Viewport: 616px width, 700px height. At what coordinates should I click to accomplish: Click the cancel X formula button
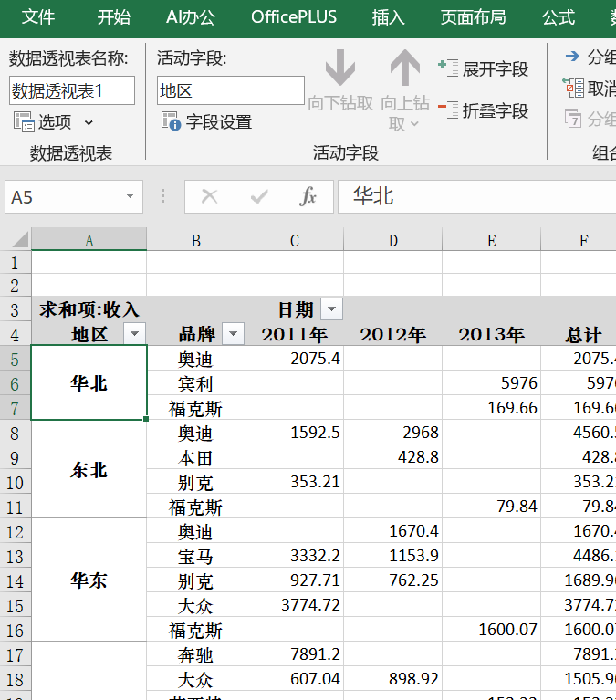[209, 196]
